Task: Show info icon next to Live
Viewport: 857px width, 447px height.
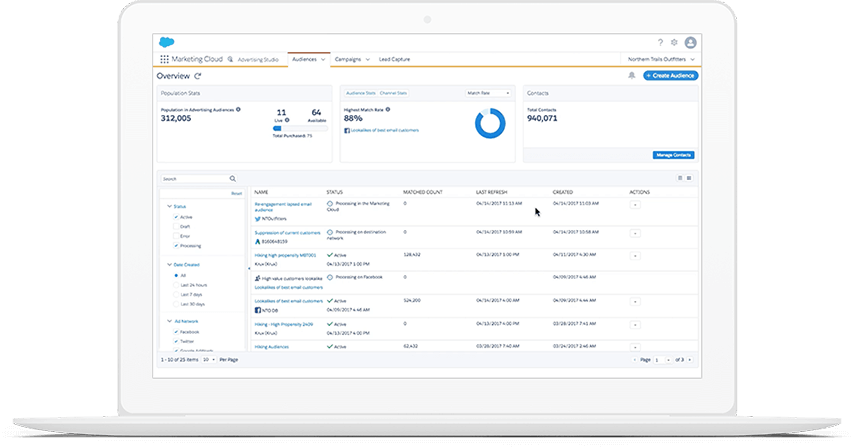Action: 287,120
